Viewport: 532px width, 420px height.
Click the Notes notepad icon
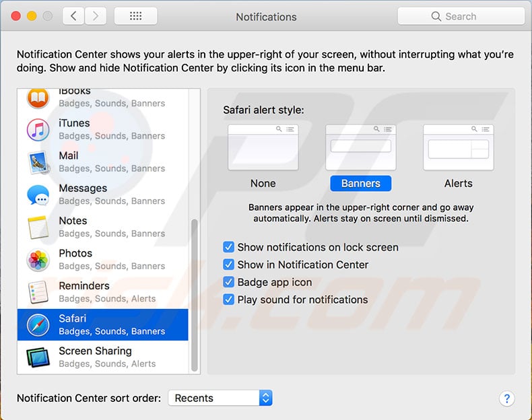[x=38, y=228]
